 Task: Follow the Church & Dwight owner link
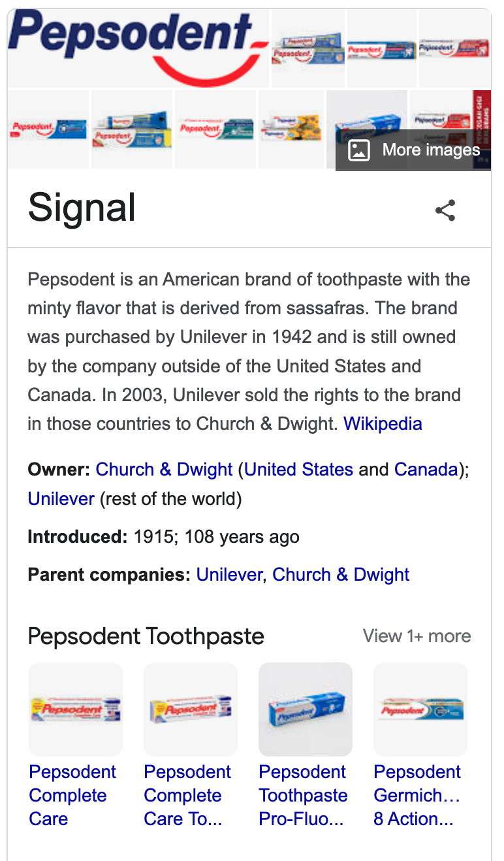pos(164,470)
